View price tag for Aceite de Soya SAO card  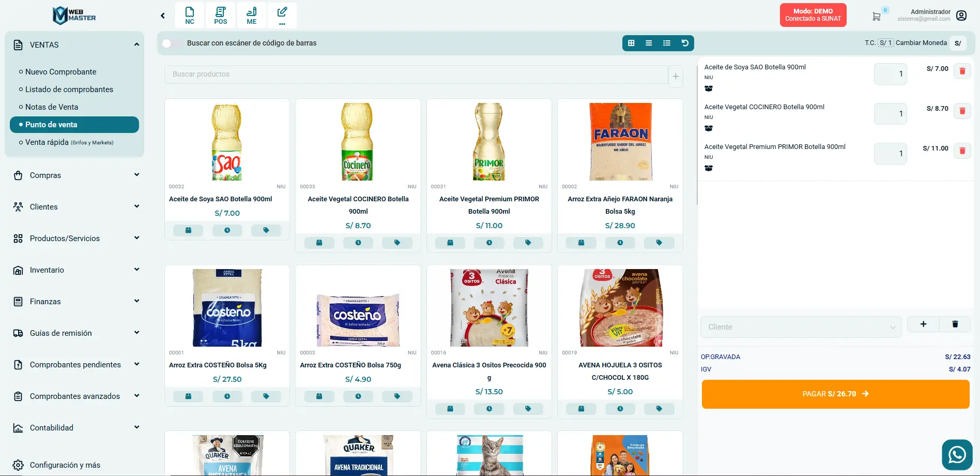coord(266,230)
